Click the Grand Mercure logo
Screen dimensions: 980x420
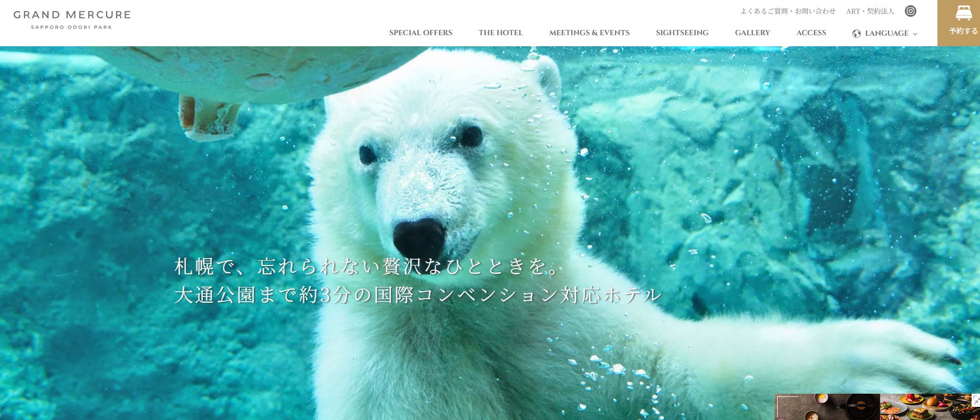pyautogui.click(x=72, y=20)
